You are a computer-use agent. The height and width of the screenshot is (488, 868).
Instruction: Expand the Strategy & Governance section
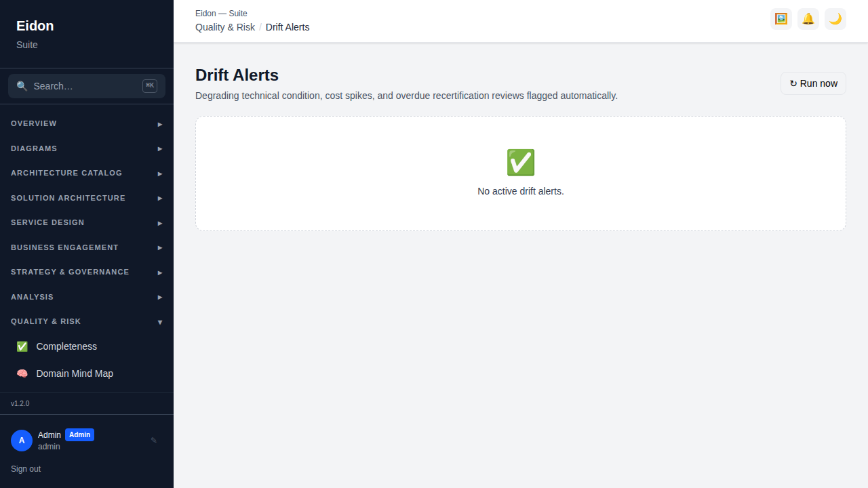[87, 272]
